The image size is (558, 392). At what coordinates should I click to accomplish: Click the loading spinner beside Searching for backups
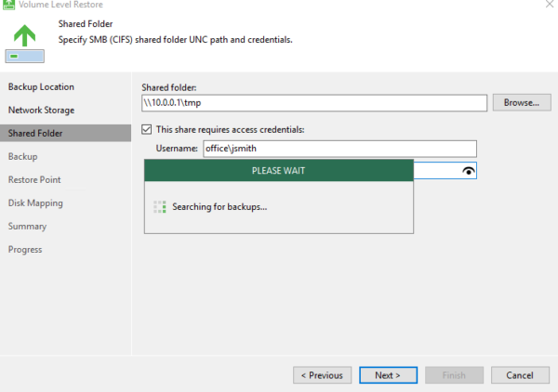159,206
